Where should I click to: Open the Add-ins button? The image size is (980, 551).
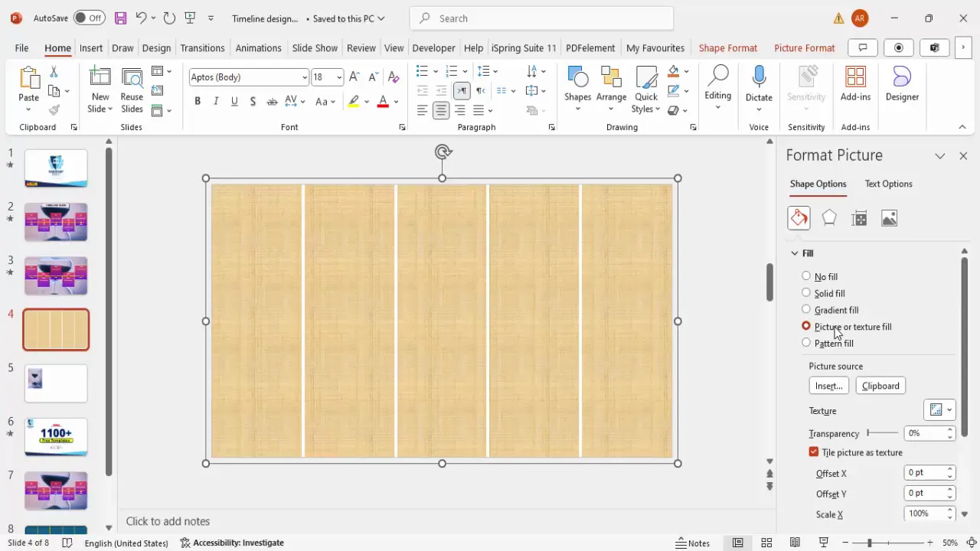[x=855, y=84]
